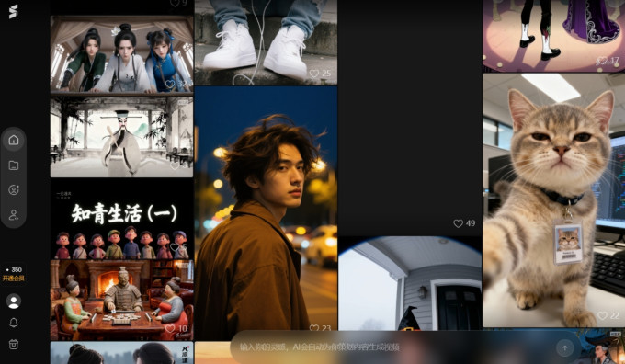This screenshot has width=625, height=364.
Task: Open the opera character ink-painting thumbnail
Action: click(121, 136)
